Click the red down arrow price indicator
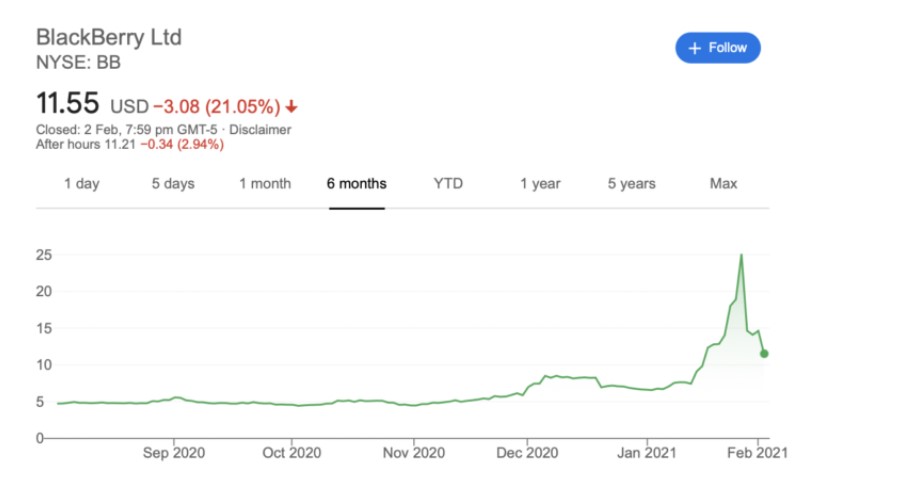910x481 pixels. 291,106
